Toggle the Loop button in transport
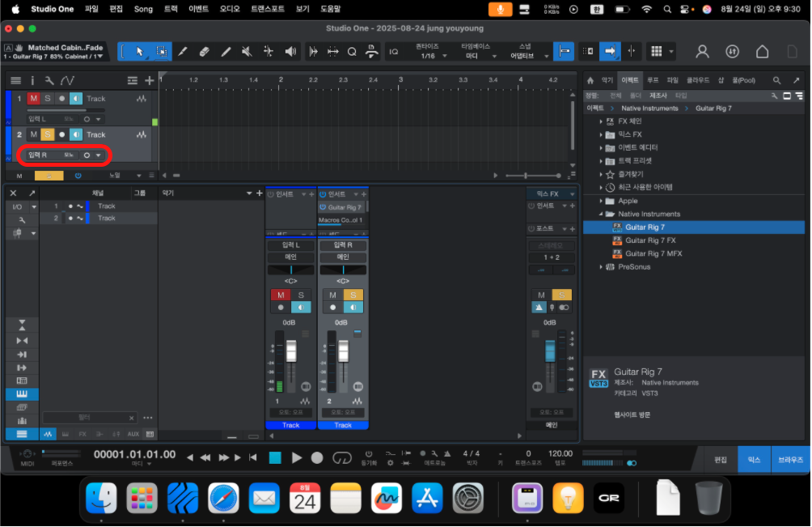This screenshot has width=812, height=527. pyautogui.click(x=342, y=457)
